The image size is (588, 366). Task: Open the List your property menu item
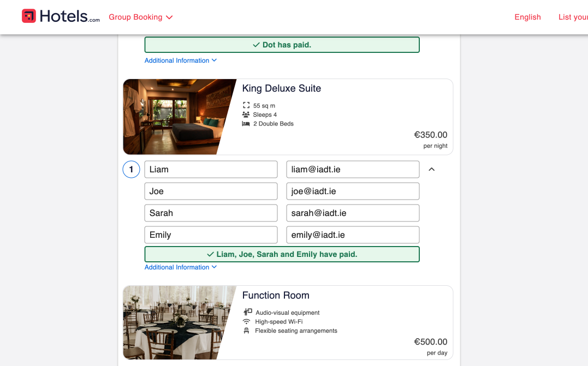573,17
